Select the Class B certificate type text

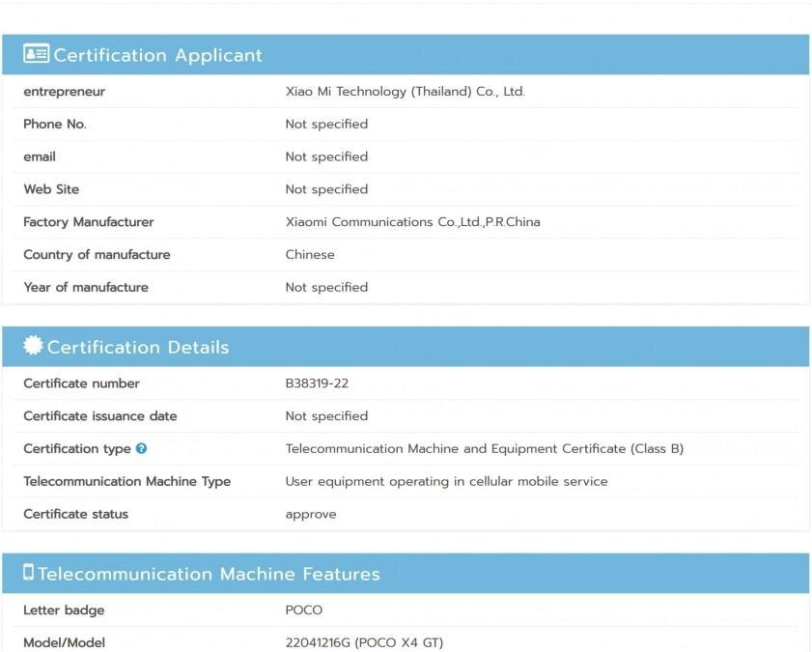tap(484, 449)
